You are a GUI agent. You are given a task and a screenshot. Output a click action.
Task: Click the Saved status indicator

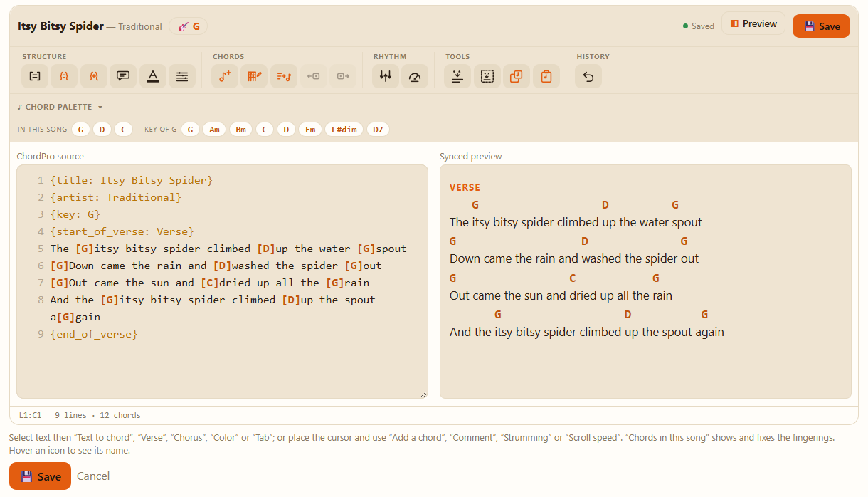[699, 26]
